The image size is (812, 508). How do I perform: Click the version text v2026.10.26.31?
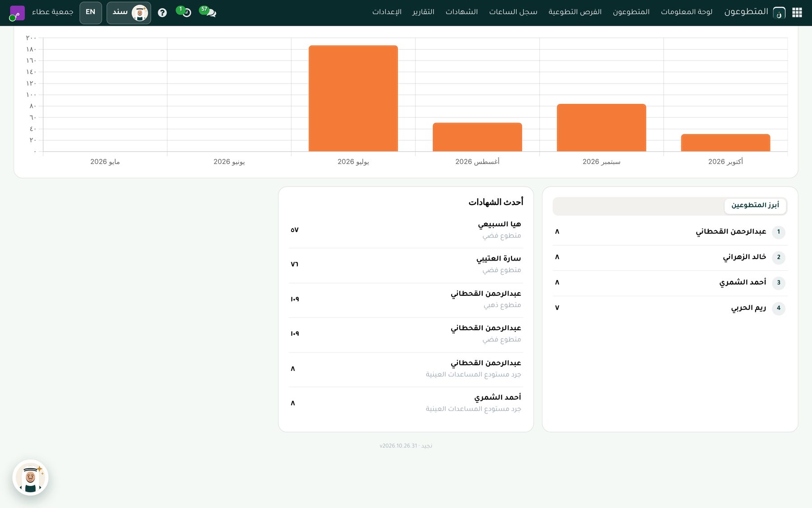click(398, 446)
